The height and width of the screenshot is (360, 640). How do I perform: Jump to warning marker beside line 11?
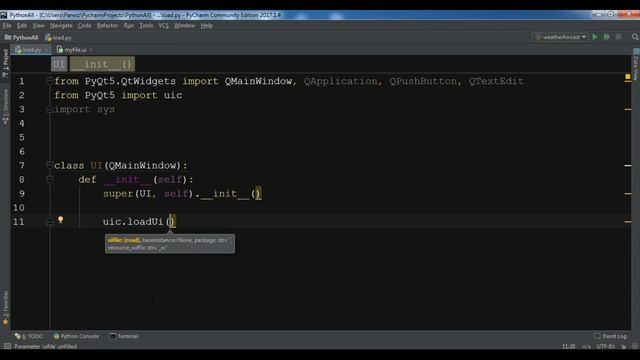628,222
